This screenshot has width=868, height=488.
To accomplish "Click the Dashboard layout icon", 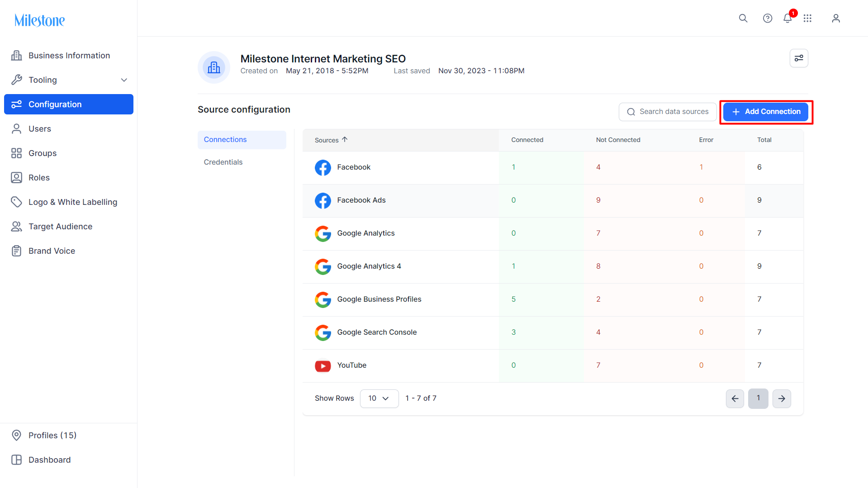I will pos(17,460).
